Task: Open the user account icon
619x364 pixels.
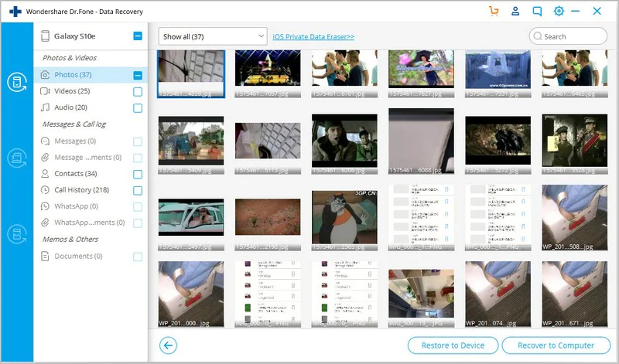Action: click(x=515, y=11)
